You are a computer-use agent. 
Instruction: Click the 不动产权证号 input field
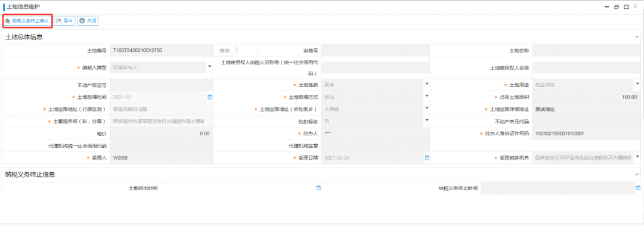pyautogui.click(x=162, y=85)
